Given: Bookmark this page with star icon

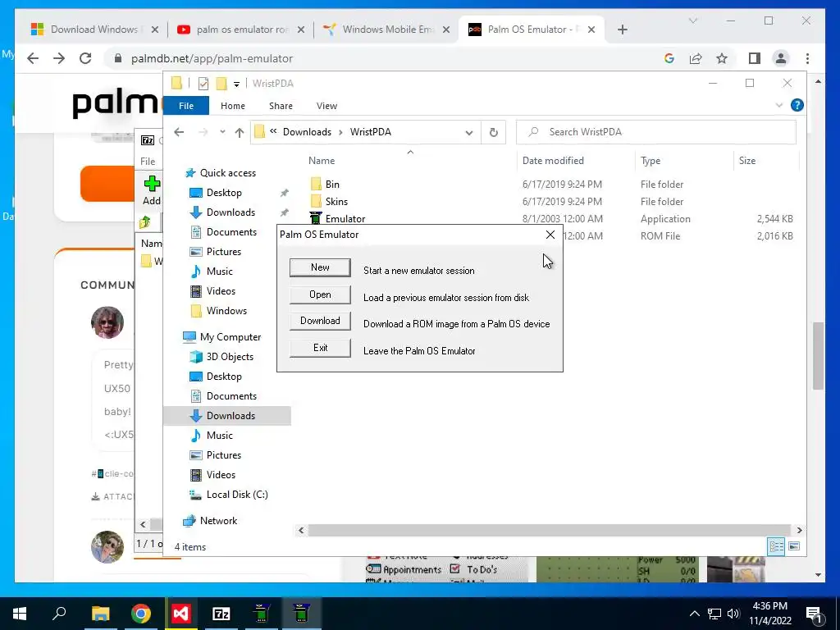Looking at the screenshot, I should [722, 58].
